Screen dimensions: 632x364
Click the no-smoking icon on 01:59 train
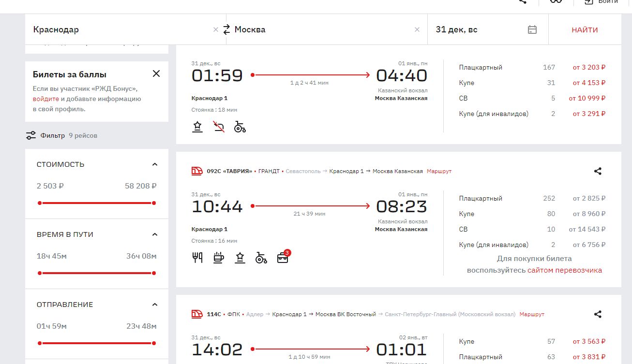tap(219, 127)
